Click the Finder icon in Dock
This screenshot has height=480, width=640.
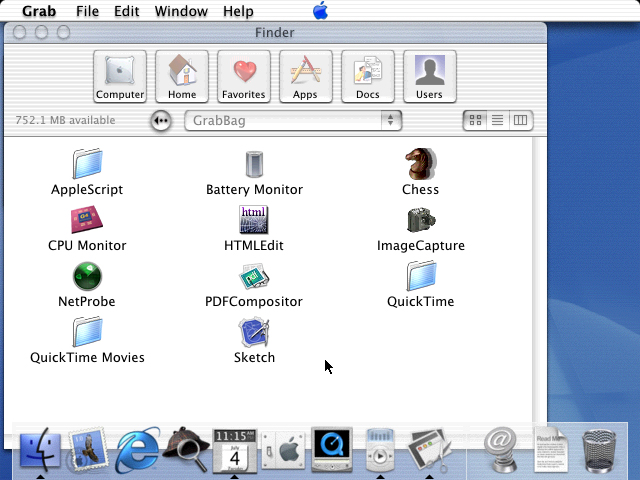coord(40,448)
